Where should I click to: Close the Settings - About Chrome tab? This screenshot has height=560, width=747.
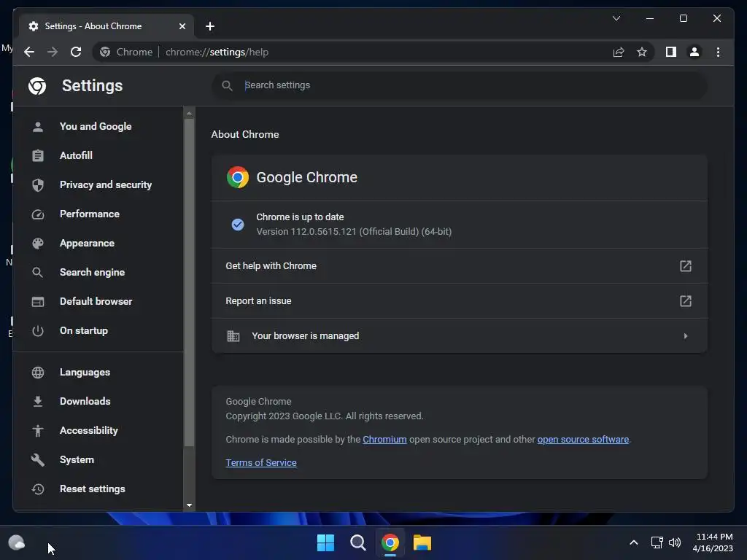point(182,26)
